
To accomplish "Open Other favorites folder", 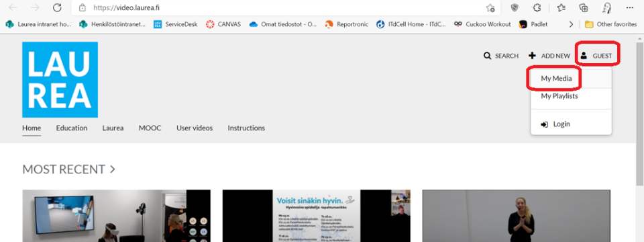I will 610,24.
